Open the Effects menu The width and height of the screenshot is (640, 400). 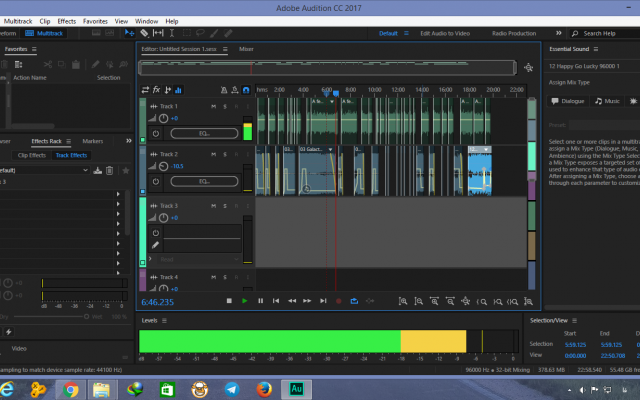coord(67,21)
